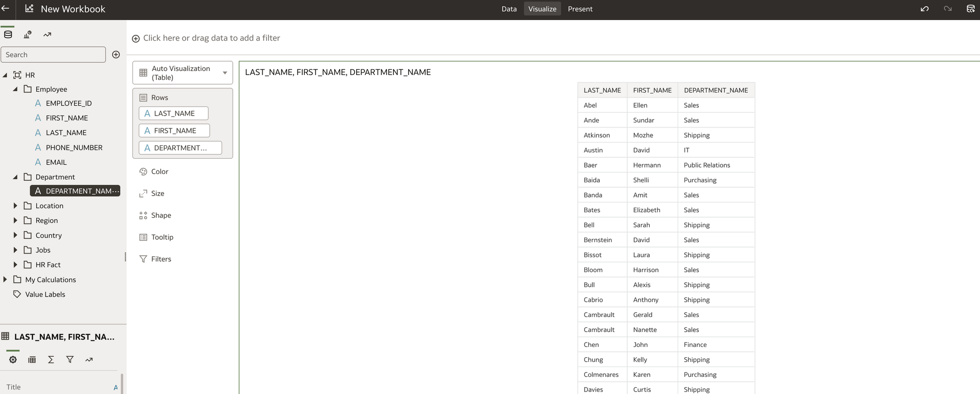This screenshot has width=980, height=394.
Task: Expand the Location folder
Action: (15, 206)
